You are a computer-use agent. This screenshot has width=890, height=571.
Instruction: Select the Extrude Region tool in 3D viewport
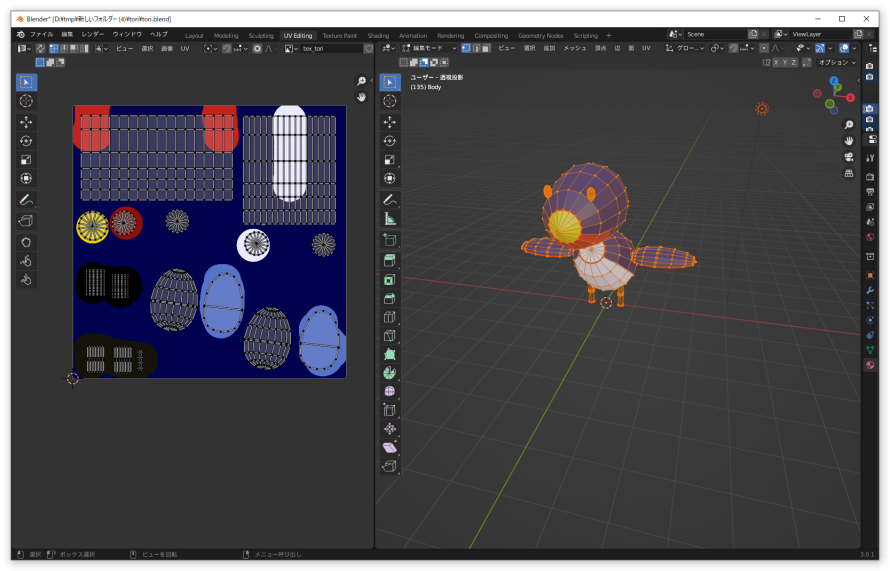(x=390, y=260)
